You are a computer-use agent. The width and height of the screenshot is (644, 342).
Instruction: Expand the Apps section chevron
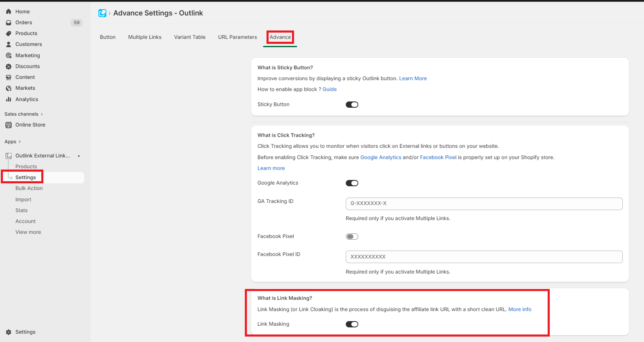[20, 142]
